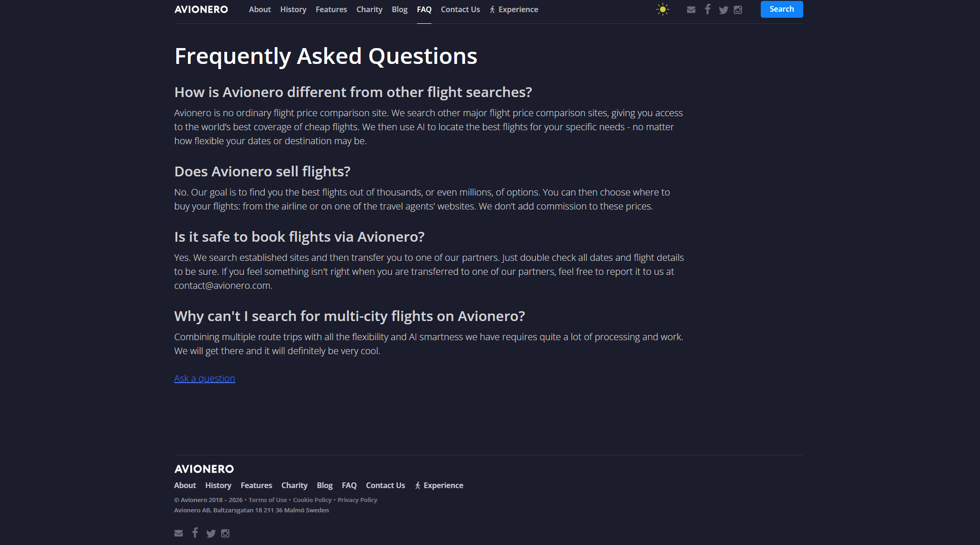Open the header Instagram icon
This screenshot has height=545, width=980.
click(738, 10)
